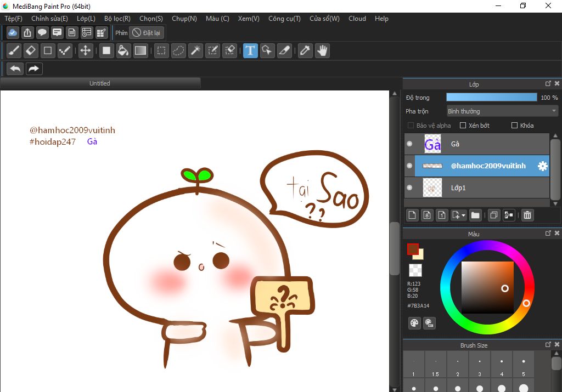Image resolution: width=562 pixels, height=392 pixels.
Task: Add a new 1bit layer
Action: [x=442, y=215]
